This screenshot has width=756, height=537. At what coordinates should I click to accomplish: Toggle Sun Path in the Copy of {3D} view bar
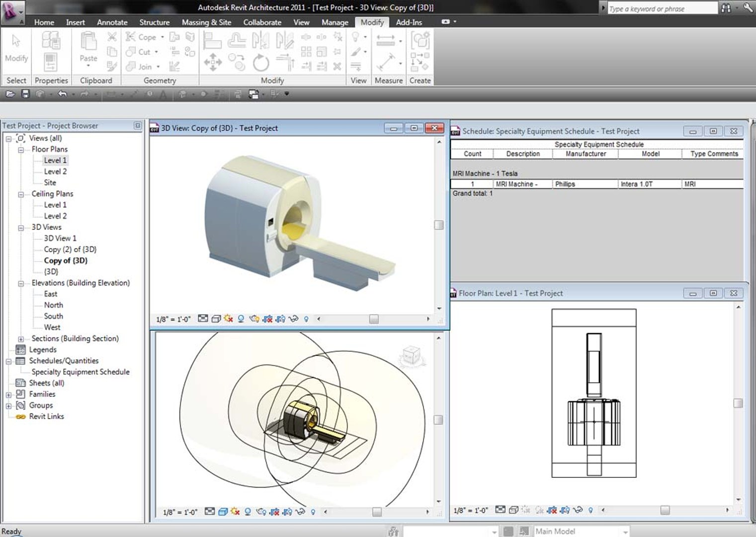(229, 319)
